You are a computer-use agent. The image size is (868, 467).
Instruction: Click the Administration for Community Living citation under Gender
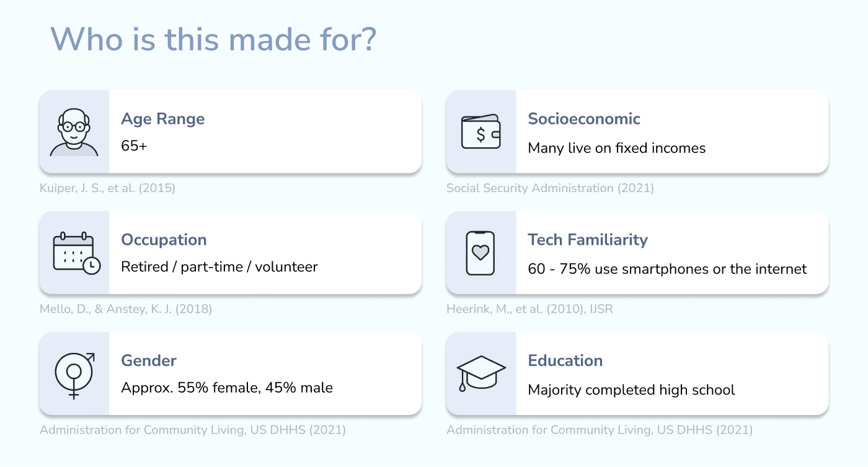(193, 430)
